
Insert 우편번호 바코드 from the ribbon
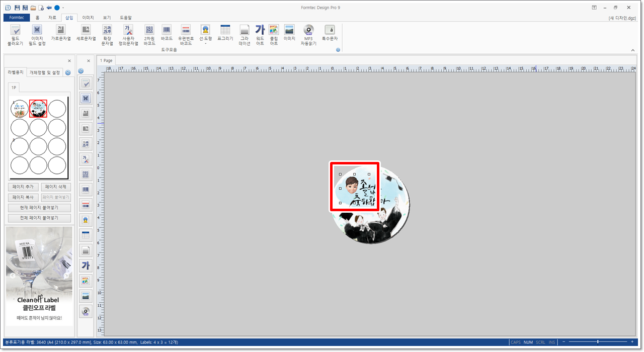[186, 35]
